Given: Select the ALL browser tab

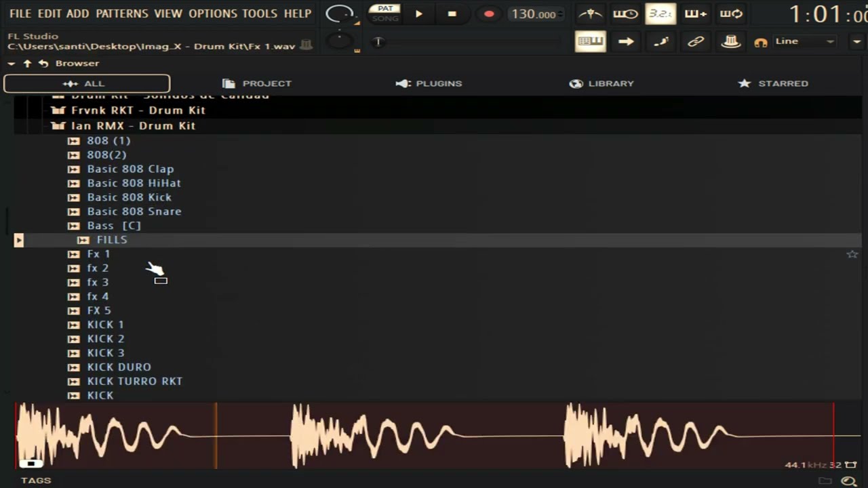Looking at the screenshot, I should click(x=87, y=83).
